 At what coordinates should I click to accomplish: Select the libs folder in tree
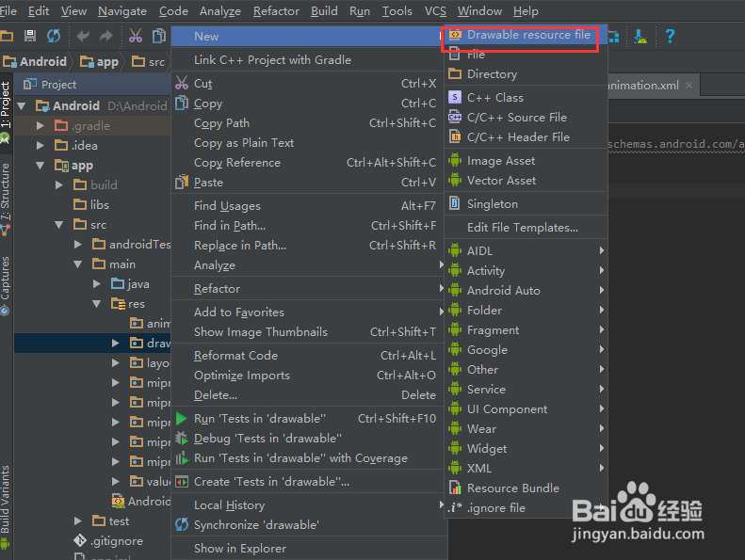pos(91,205)
